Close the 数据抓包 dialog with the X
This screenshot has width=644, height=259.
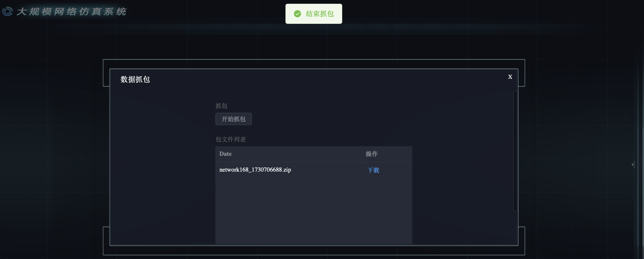click(510, 77)
